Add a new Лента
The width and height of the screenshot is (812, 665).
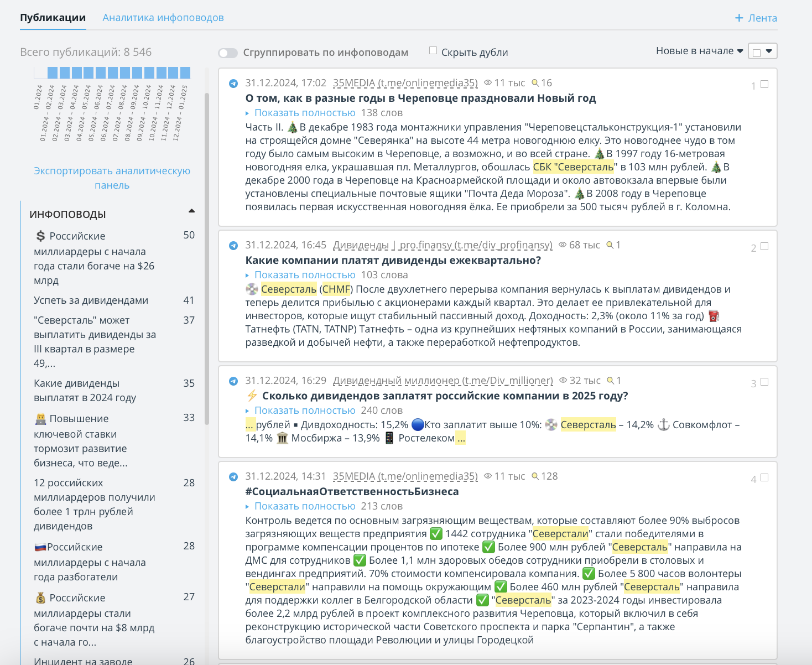[756, 18]
